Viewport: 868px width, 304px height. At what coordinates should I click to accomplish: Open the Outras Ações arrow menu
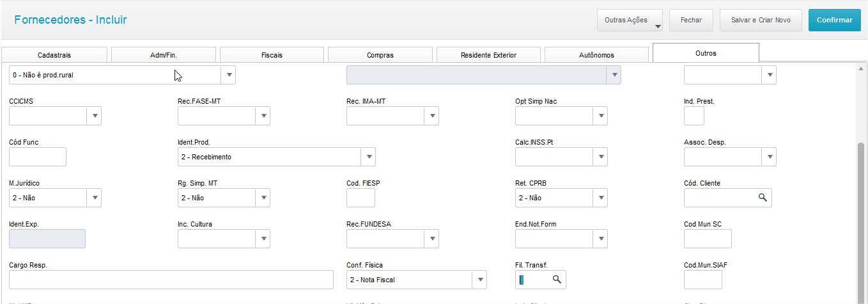[x=657, y=26]
